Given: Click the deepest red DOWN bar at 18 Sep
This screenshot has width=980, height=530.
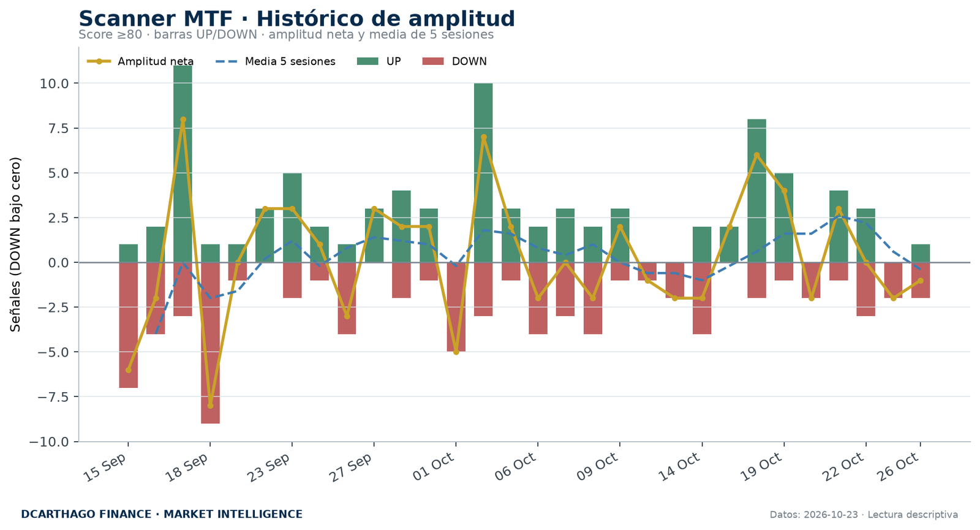Looking at the screenshot, I should click(210, 343).
